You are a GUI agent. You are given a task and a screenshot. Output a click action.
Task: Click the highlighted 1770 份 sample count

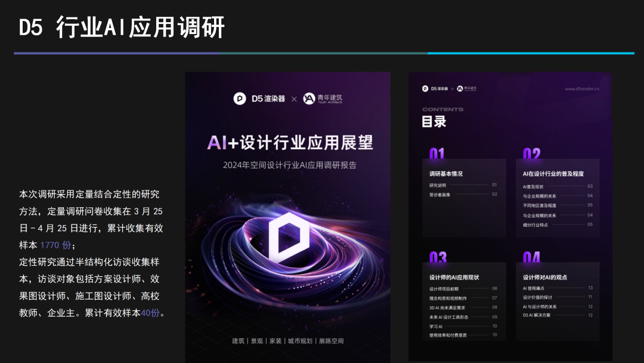55,245
